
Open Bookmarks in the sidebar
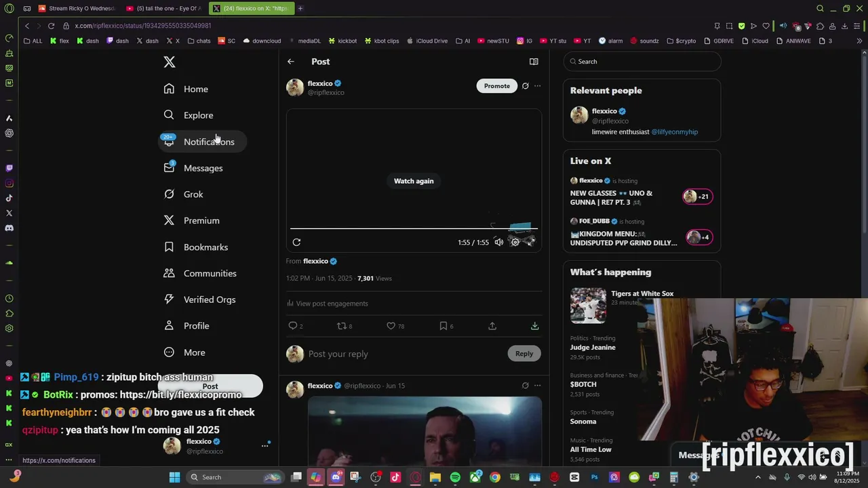pyautogui.click(x=195, y=247)
